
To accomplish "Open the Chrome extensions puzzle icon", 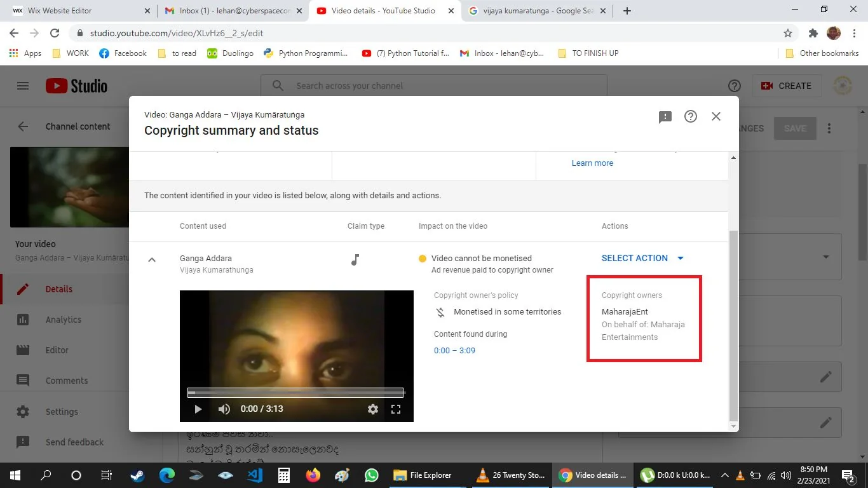I will click(813, 33).
